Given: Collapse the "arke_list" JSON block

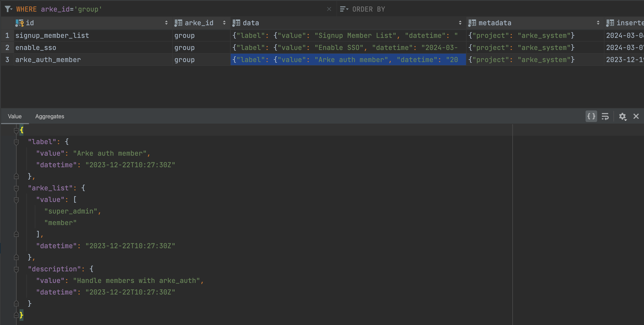Looking at the screenshot, I should [16, 188].
